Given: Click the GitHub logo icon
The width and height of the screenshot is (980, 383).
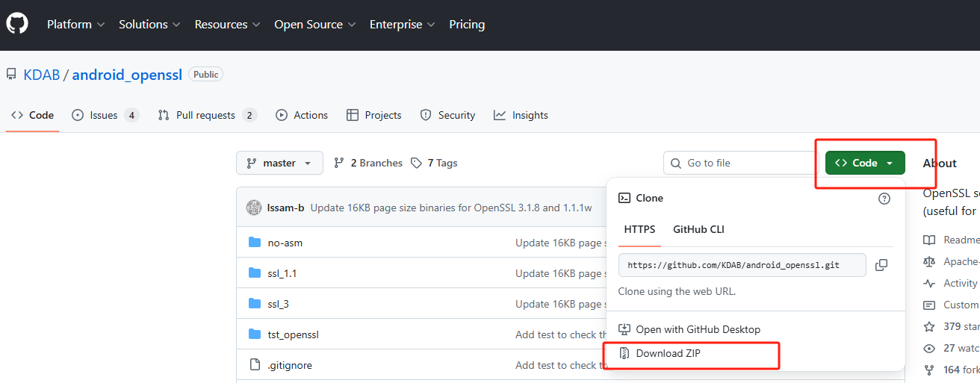Looking at the screenshot, I should click(x=17, y=24).
